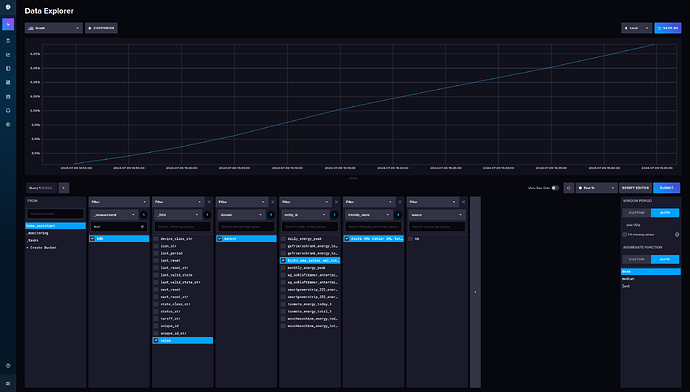This screenshot has width=690, height=392.
Task: Open the Script Editor
Action: click(x=635, y=188)
